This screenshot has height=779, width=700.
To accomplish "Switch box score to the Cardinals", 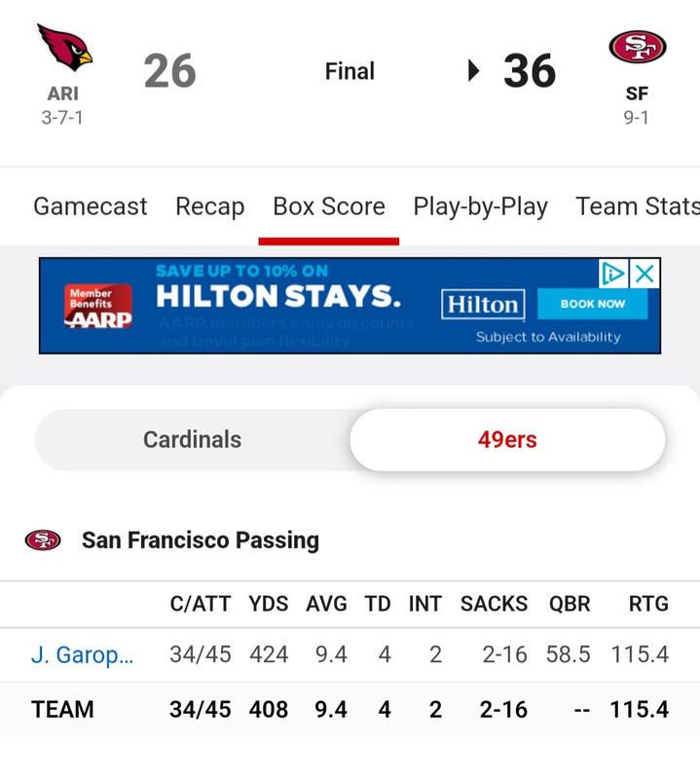I will point(192,440).
